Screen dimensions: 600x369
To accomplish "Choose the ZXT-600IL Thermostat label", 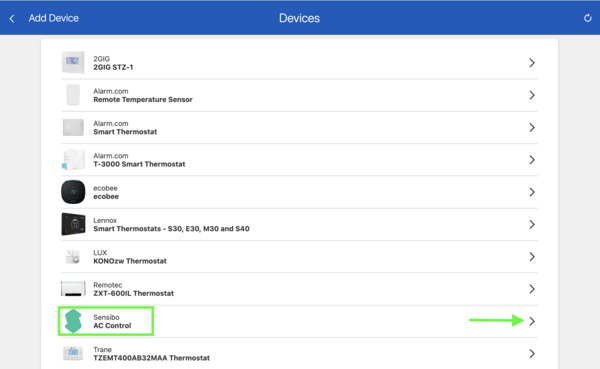I will click(x=134, y=293).
